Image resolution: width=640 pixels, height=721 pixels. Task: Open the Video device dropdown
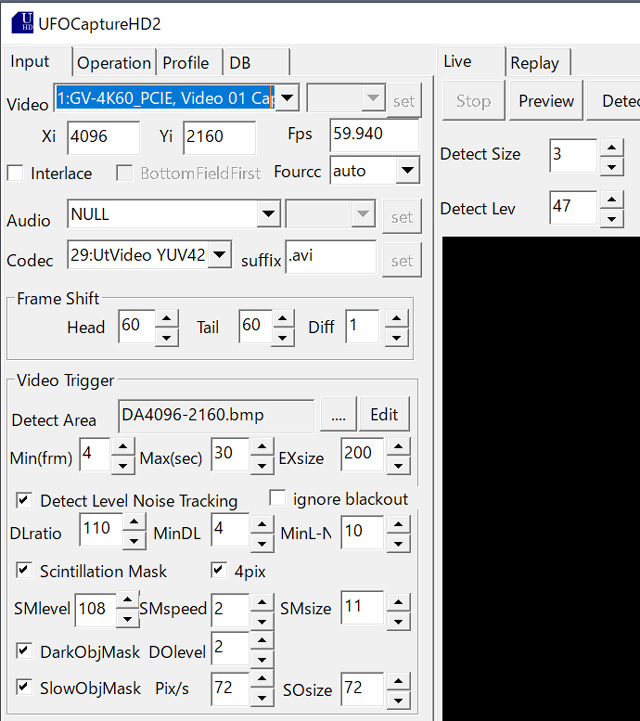pos(287,97)
